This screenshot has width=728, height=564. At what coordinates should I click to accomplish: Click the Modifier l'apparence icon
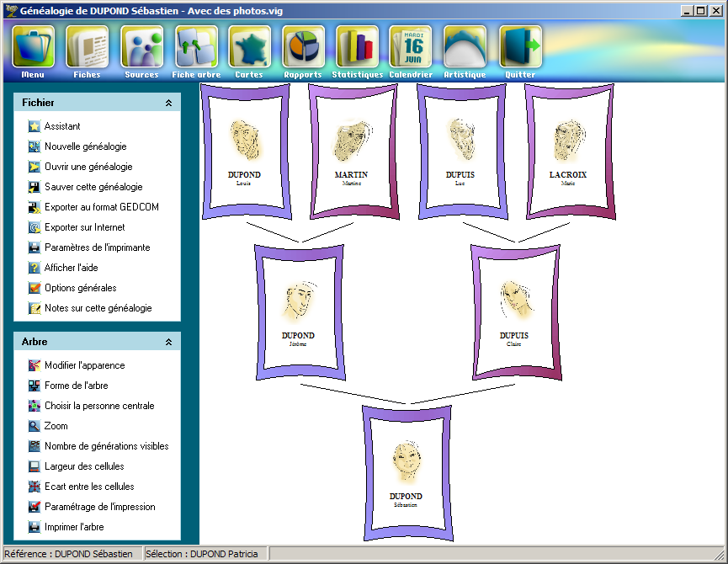click(x=34, y=365)
